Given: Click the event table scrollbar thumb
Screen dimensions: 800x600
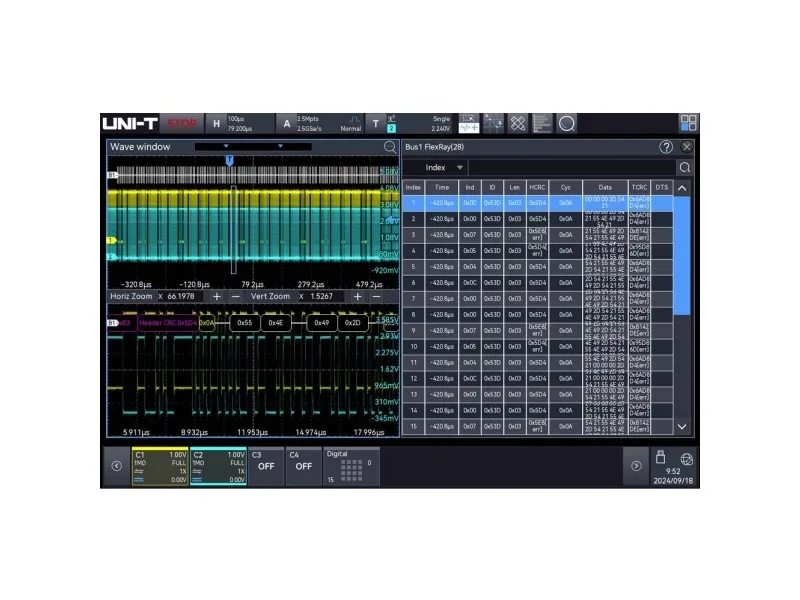Looking at the screenshot, I should pos(682,255).
